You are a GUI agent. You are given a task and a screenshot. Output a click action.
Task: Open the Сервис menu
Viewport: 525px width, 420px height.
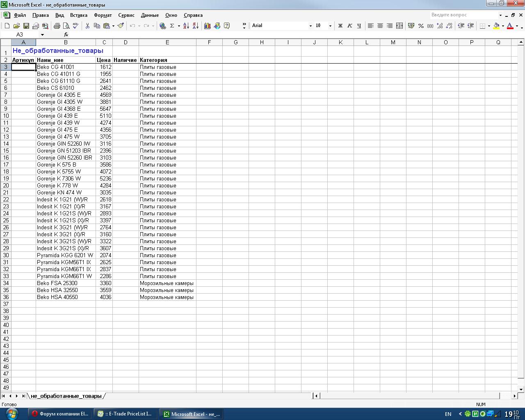[x=126, y=15]
